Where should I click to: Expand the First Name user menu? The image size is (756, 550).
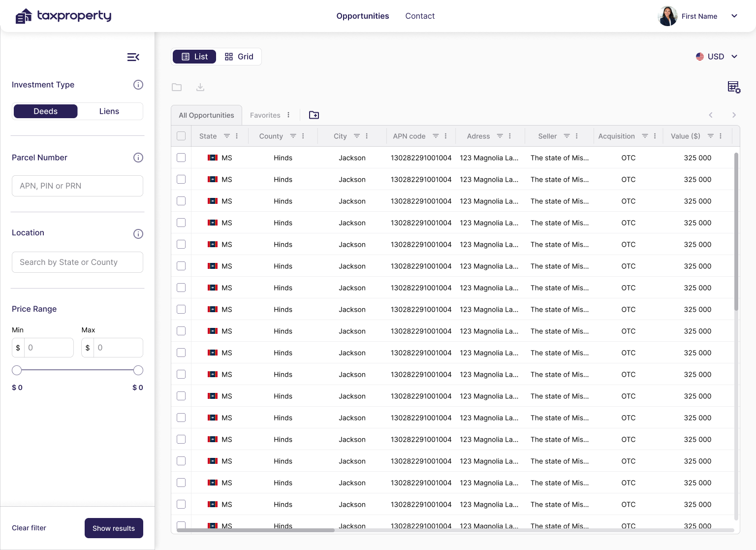[x=734, y=16]
